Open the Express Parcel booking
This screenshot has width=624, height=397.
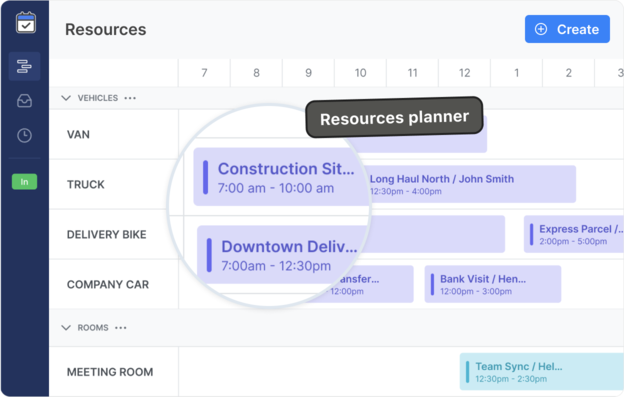(x=573, y=235)
